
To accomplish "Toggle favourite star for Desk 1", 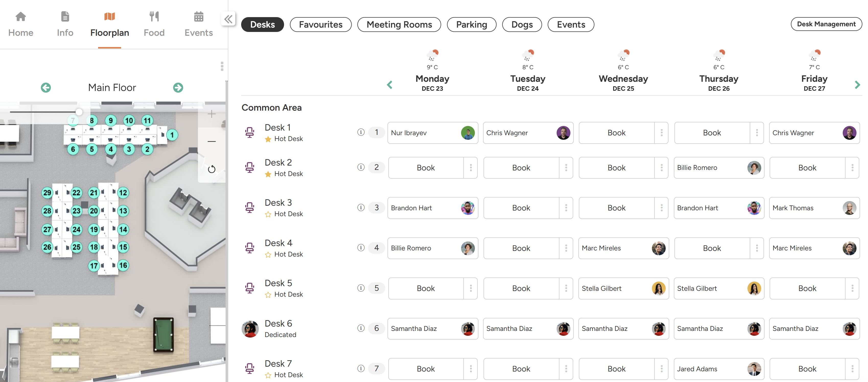I will pyautogui.click(x=268, y=139).
